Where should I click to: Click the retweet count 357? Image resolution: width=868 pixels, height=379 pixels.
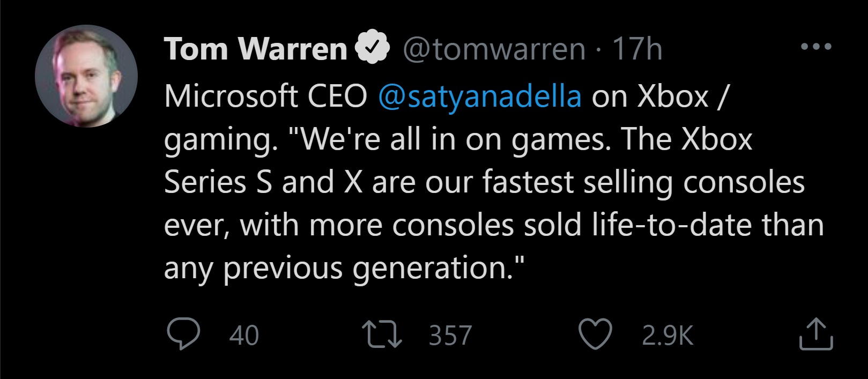pos(450,336)
